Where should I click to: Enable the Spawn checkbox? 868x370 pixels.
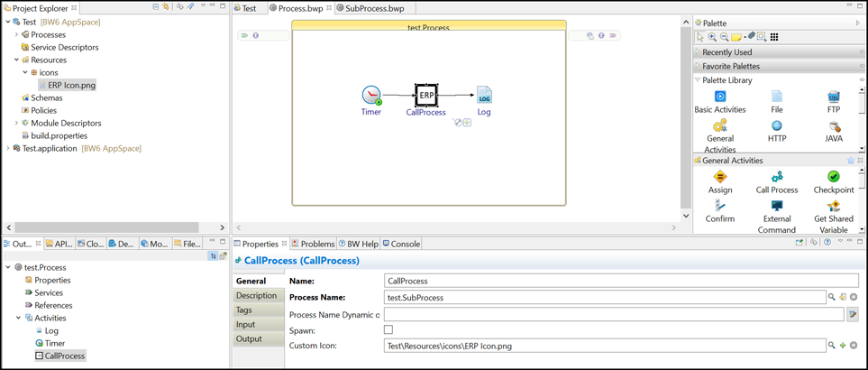(x=388, y=330)
